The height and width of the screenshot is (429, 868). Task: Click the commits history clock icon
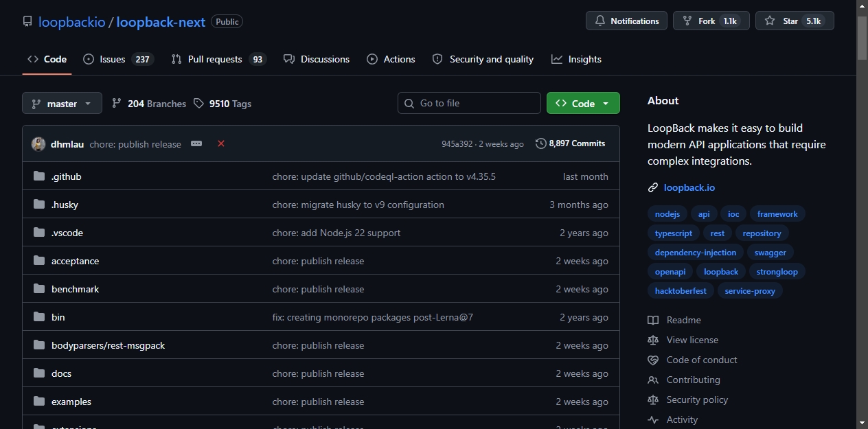[x=541, y=143]
